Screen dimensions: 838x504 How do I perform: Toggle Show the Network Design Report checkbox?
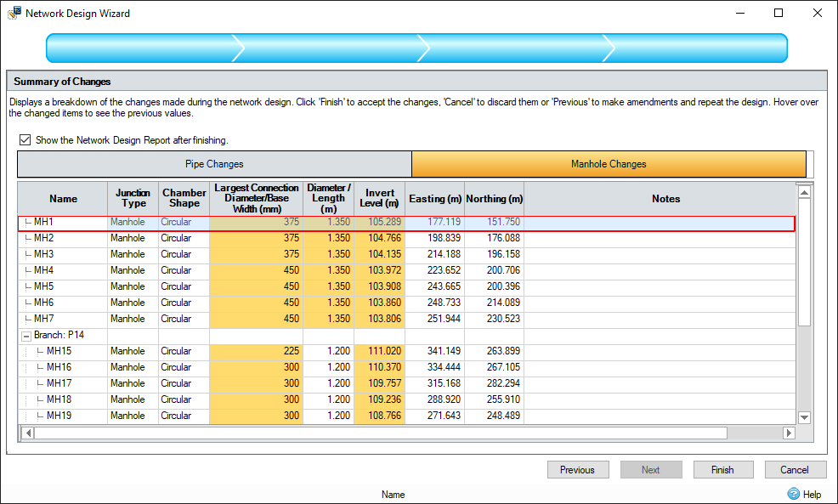coord(25,140)
